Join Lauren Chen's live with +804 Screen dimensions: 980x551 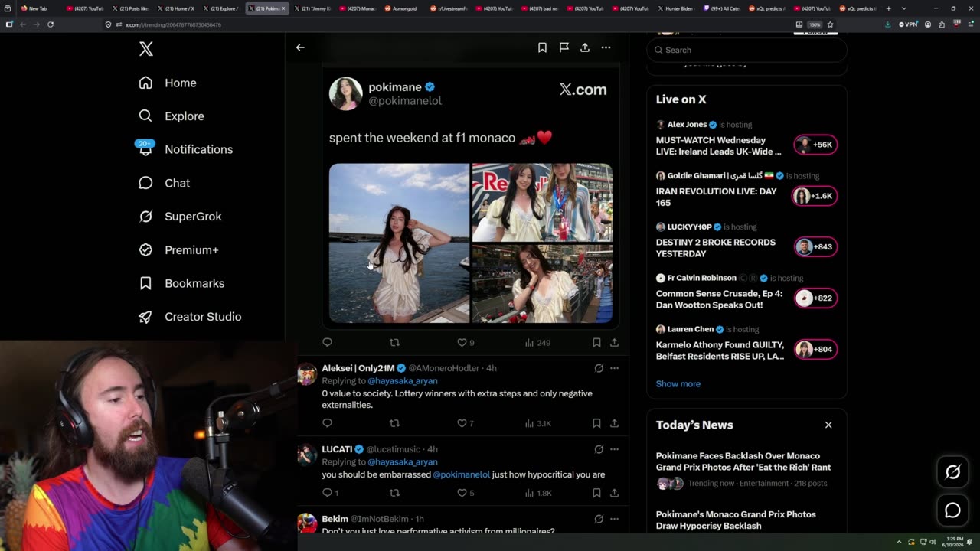tap(815, 349)
